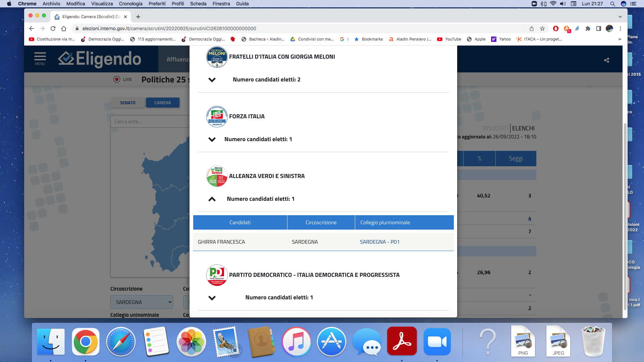Open Wi-Fi status in menu bar
The height and width of the screenshot is (362, 644).
pyautogui.click(x=553, y=4)
